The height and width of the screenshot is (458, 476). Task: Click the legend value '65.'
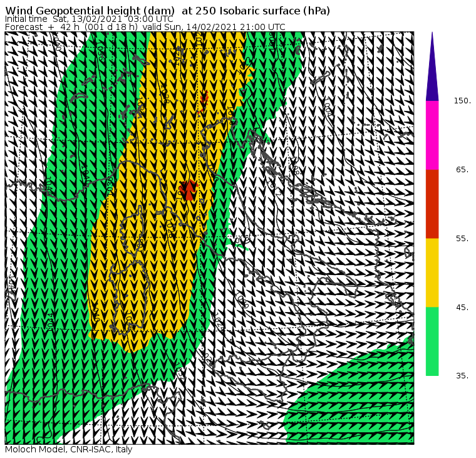pyautogui.click(x=462, y=170)
